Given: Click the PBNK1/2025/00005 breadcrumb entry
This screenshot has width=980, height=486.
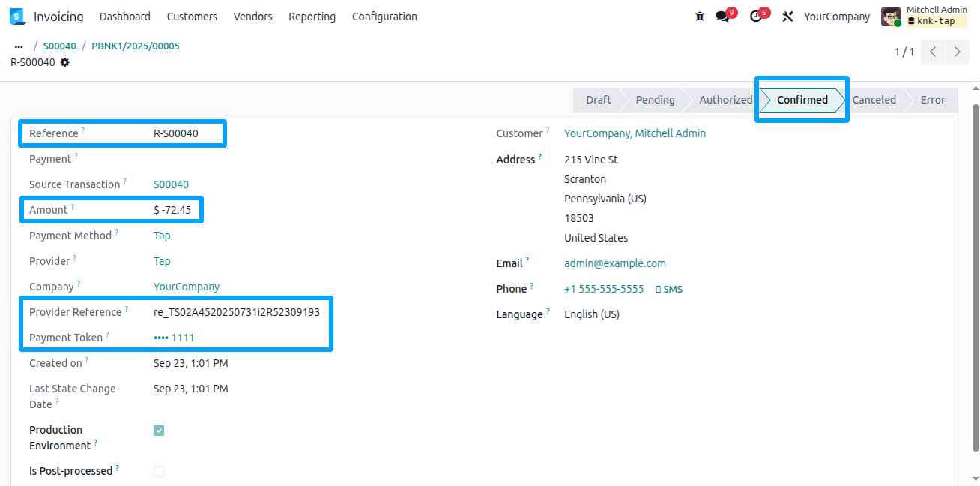Looking at the screenshot, I should click(136, 46).
